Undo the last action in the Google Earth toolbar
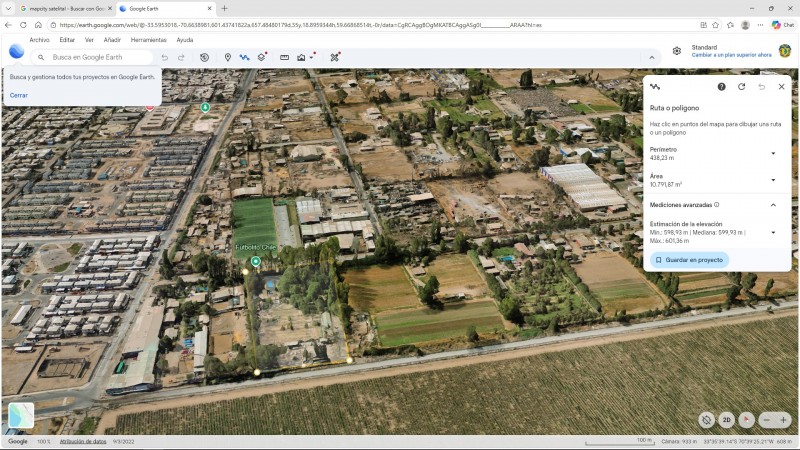This screenshot has height=450, width=800. coord(164,58)
